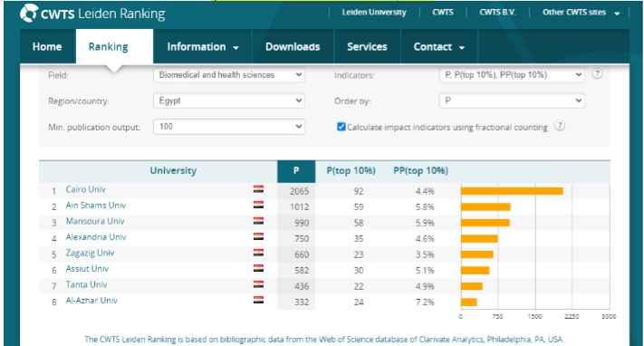The width and height of the screenshot is (644, 346).
Task: Click the Egypt flag in Assiut Univ row
Action: click(x=258, y=268)
